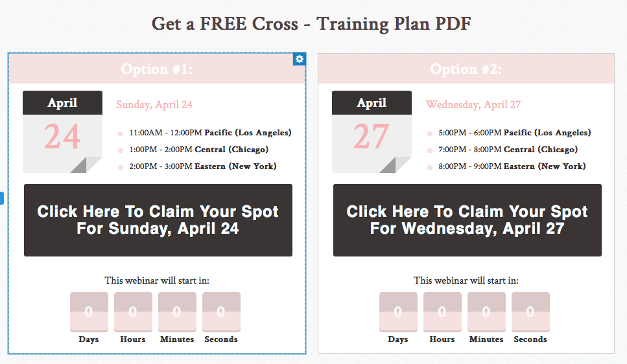Click the April 24 calendar icon
Viewport: 627px width, 364px height.
62,132
